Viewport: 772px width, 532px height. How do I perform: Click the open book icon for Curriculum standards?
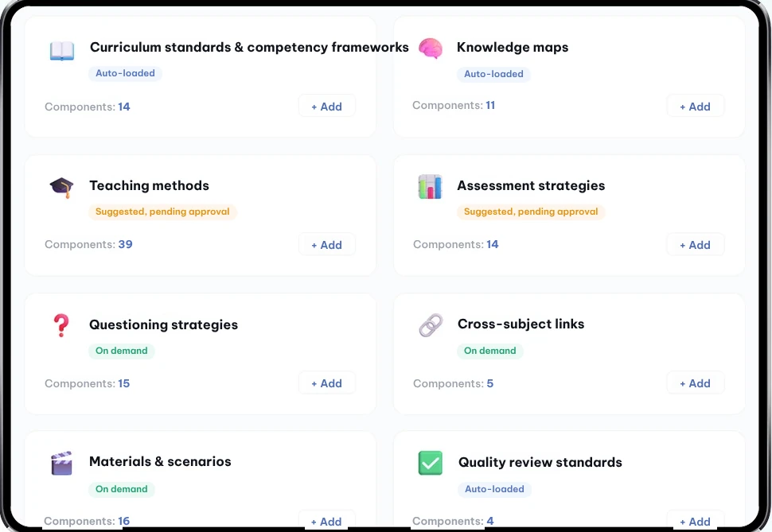[x=62, y=51]
